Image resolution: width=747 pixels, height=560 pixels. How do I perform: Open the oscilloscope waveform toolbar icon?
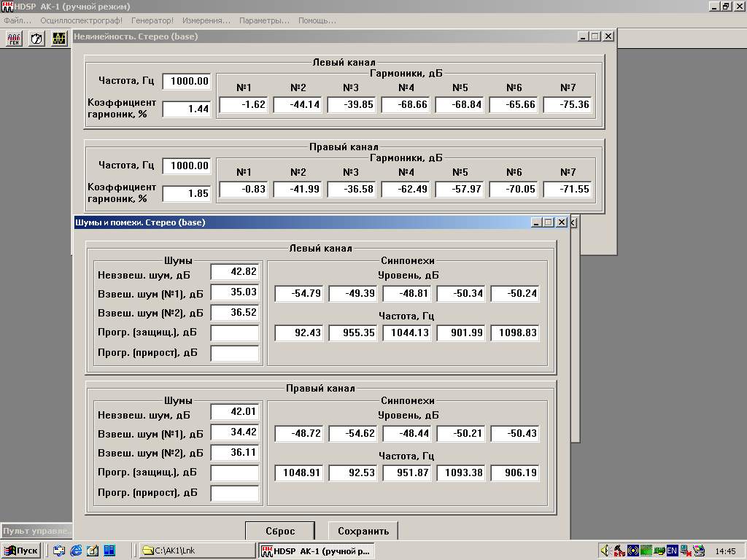coord(59,39)
